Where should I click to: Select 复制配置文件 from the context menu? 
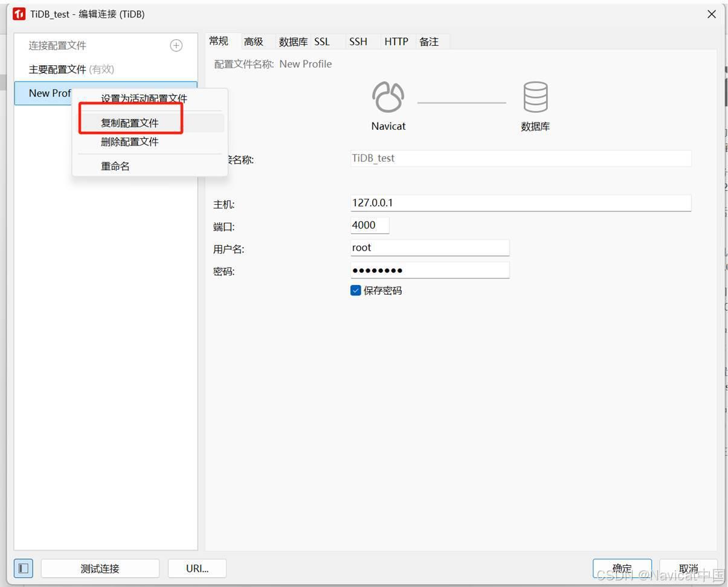point(130,123)
